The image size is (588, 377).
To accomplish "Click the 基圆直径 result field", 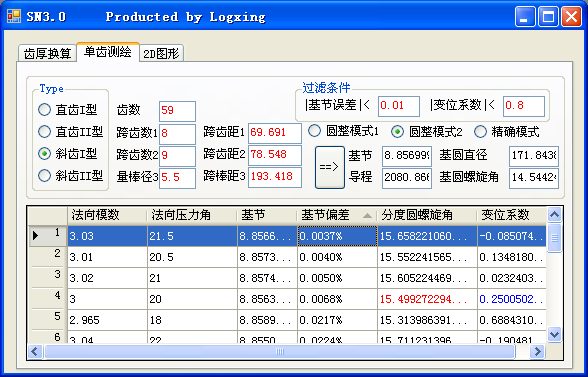I will (534, 156).
